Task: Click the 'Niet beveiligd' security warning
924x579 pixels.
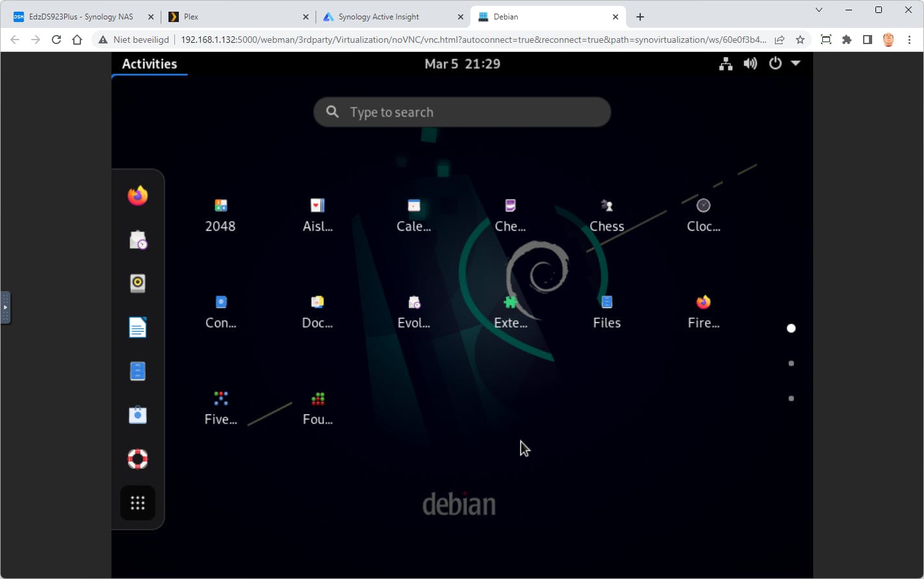Action: point(133,40)
